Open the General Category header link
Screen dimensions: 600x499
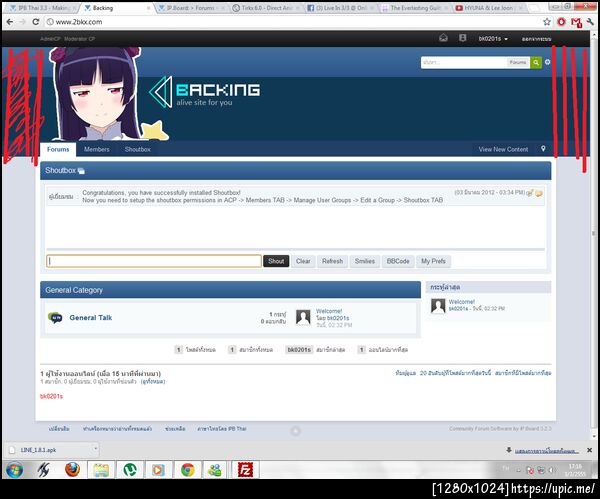(74, 290)
